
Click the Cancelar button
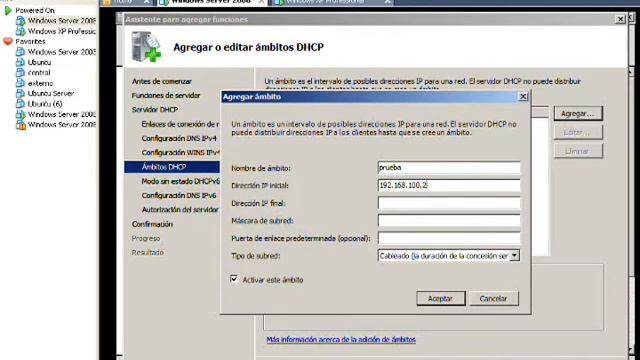tap(494, 298)
